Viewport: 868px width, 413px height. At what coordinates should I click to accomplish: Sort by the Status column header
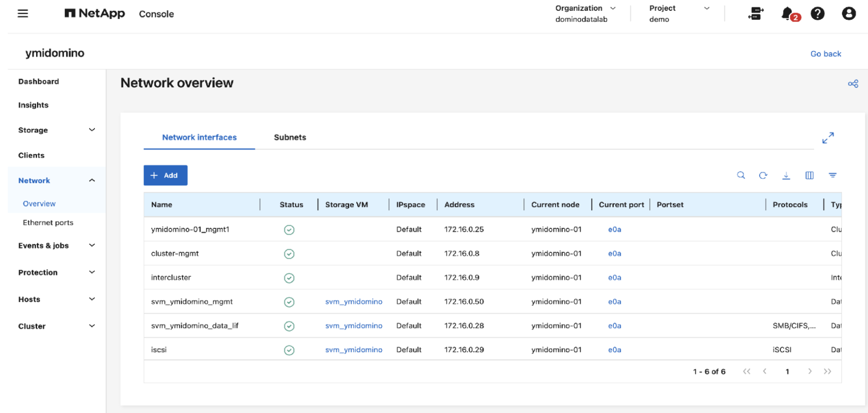(291, 204)
